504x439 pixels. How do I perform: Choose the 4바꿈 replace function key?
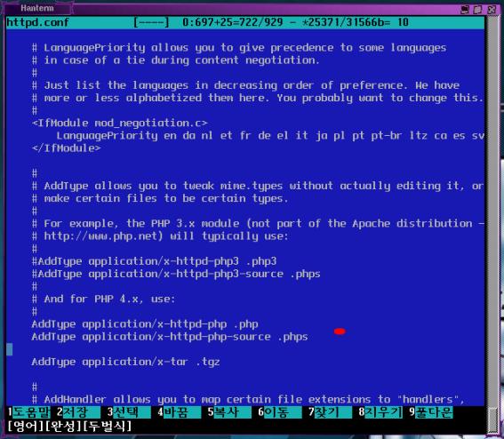coord(179,412)
